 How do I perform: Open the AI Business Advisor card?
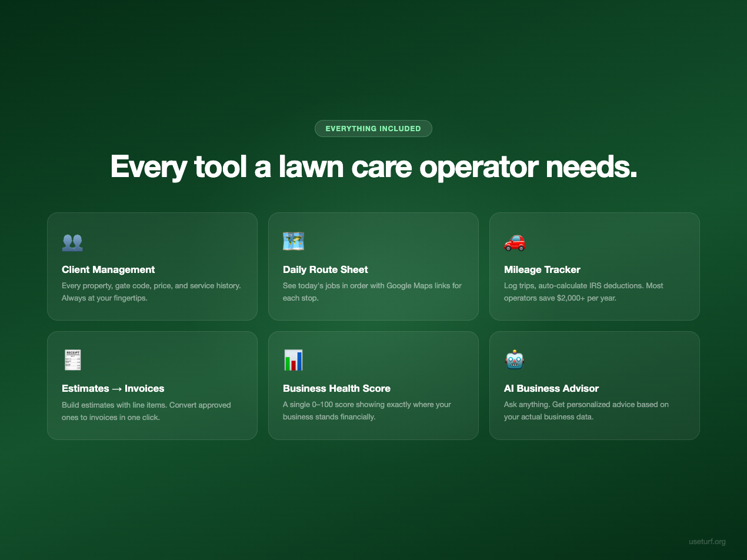[594, 385]
